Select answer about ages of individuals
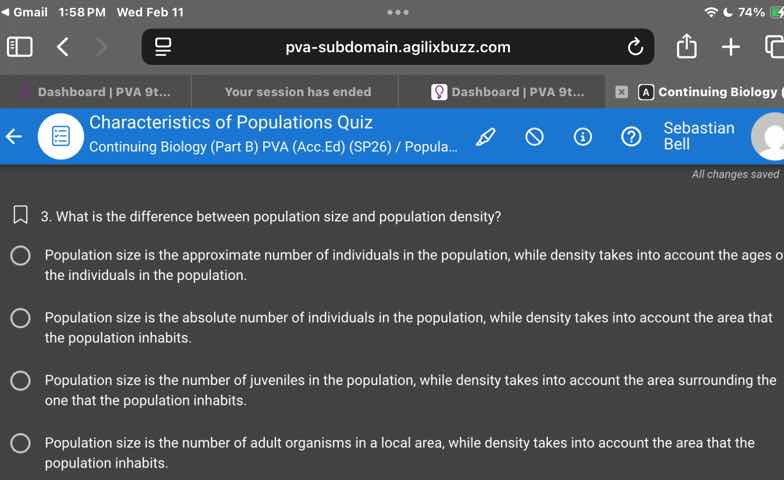Screen dimensions: 784x480 click(20, 256)
